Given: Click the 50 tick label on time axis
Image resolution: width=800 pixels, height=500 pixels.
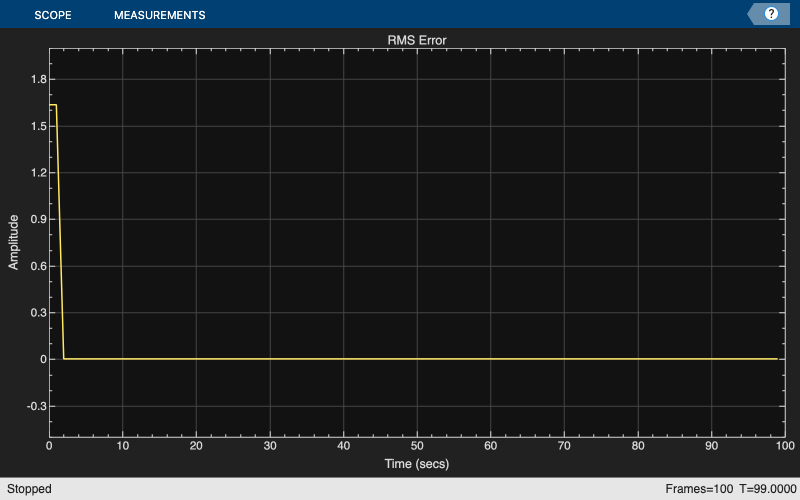Looking at the screenshot, I should [417, 446].
